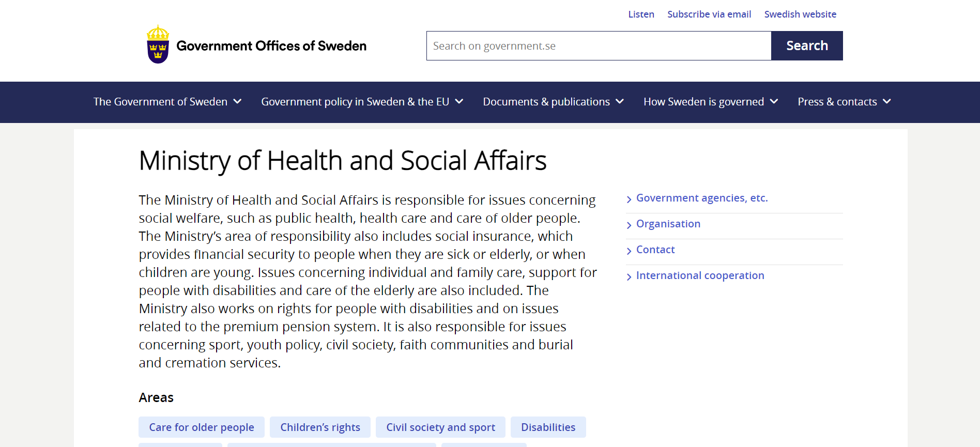Click the arrow icon beside Government agencies, etc.

[x=629, y=199]
